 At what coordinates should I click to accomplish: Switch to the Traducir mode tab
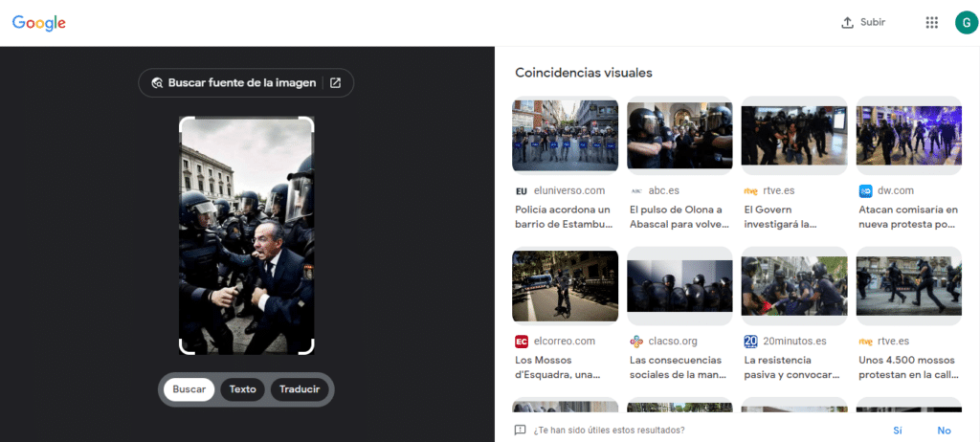(301, 389)
